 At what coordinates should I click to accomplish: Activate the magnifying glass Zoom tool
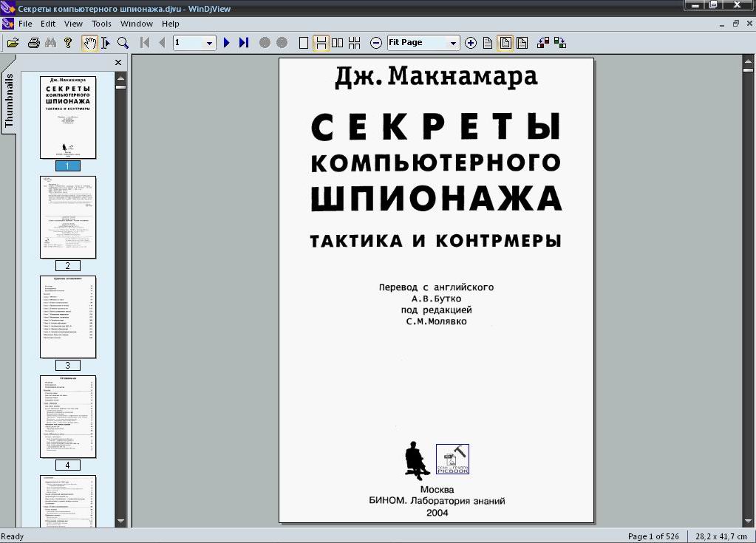(123, 43)
